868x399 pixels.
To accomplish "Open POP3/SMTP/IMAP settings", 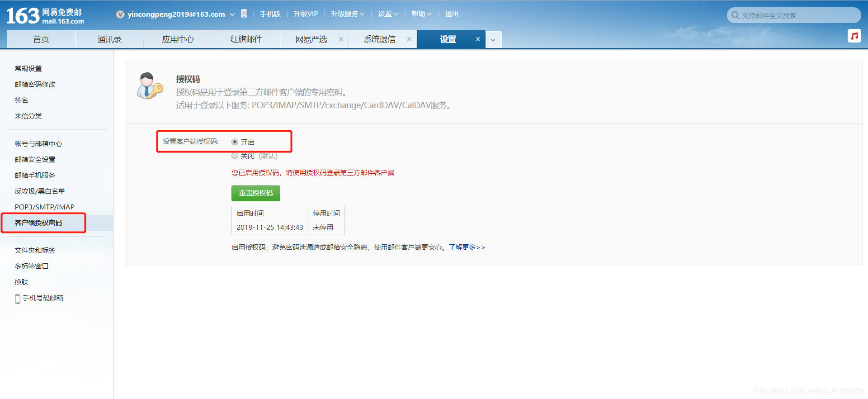I will click(44, 207).
